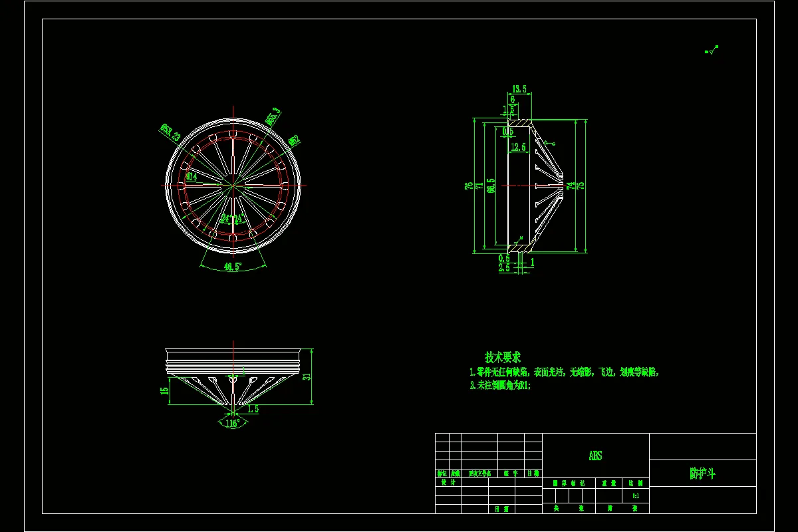Click the 12.5 dimension in section view
Screen dimensions: 798x532
tap(519, 147)
